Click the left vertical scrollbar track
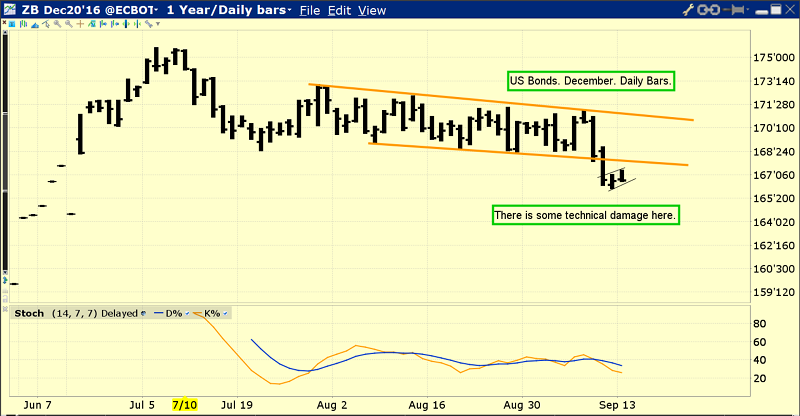Viewport: 800px width, 416px height. (5, 153)
